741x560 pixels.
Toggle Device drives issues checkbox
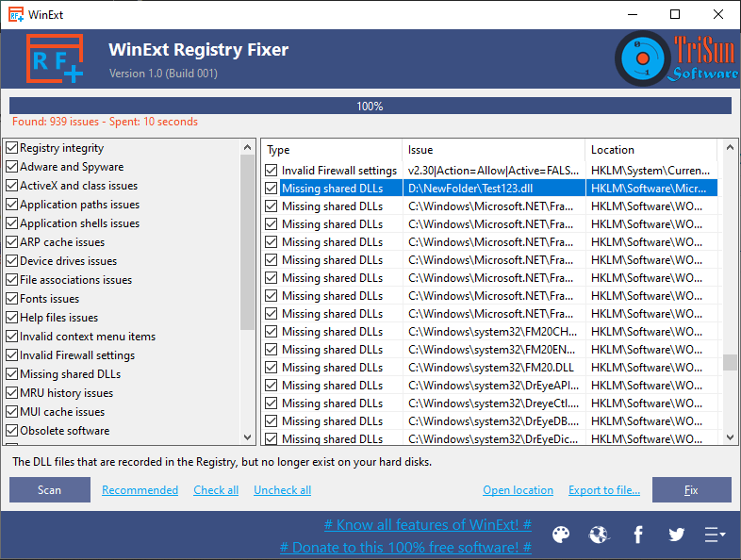pyautogui.click(x=12, y=261)
